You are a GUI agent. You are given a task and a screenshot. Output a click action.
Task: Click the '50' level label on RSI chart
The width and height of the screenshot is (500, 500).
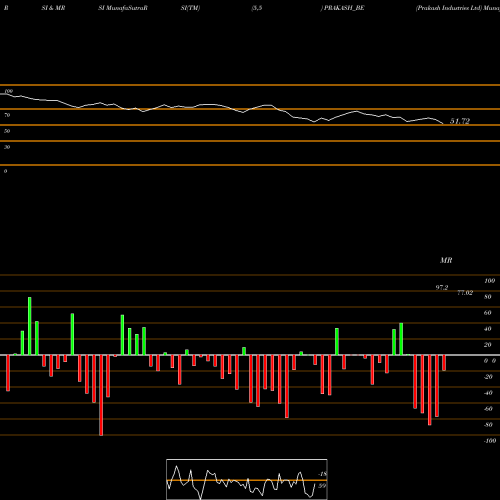click(x=7, y=131)
